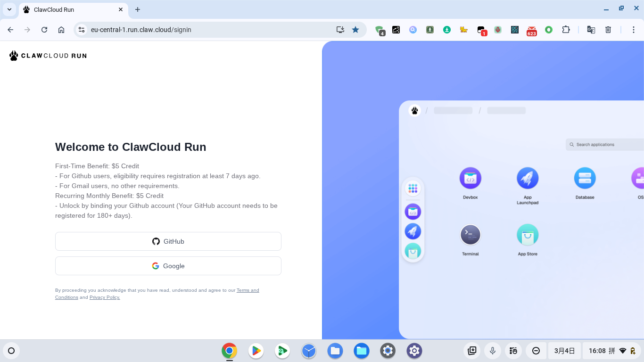Image resolution: width=644 pixels, height=362 pixels.
Task: Click the GitHub sign-in button
Action: [168, 241]
